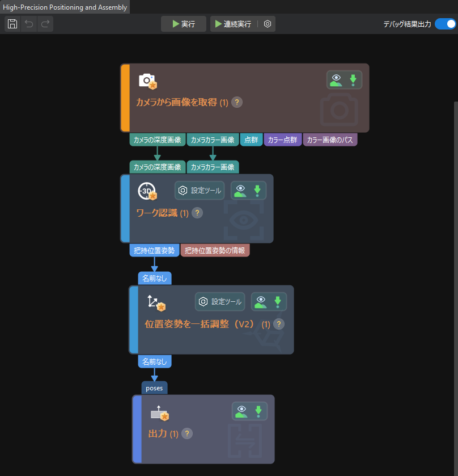
Task: Click axes icon of 位置姿勢を一括調整 step
Action: 156,302
